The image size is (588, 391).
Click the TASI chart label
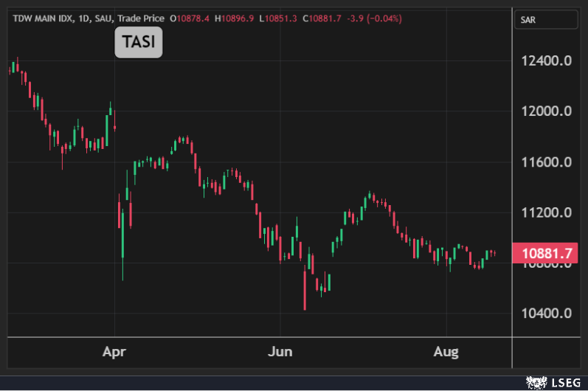[x=138, y=43]
